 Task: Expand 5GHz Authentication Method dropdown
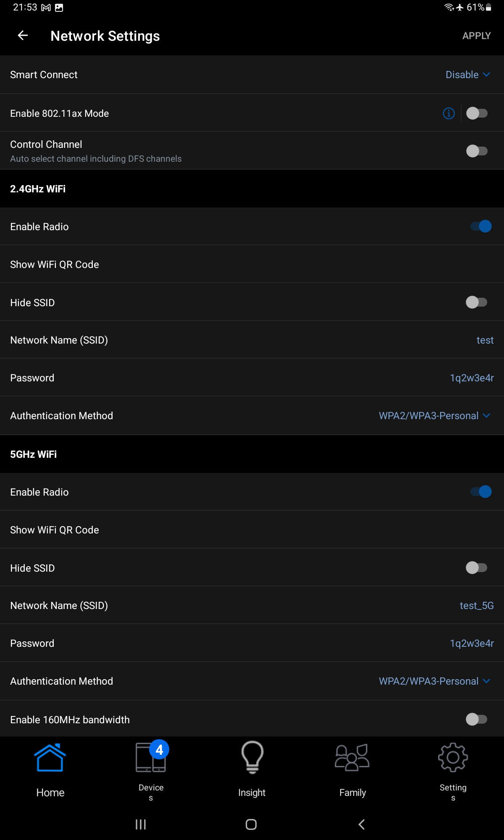(434, 681)
